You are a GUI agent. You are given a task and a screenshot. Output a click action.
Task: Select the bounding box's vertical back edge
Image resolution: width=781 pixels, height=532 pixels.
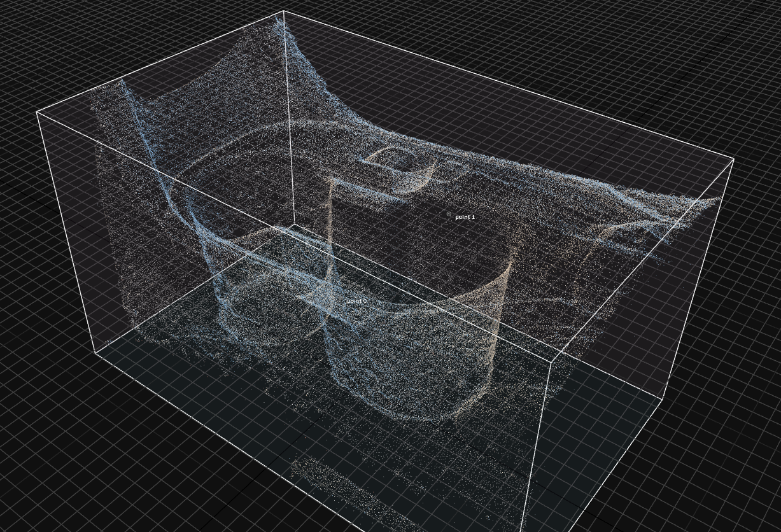pos(288,121)
